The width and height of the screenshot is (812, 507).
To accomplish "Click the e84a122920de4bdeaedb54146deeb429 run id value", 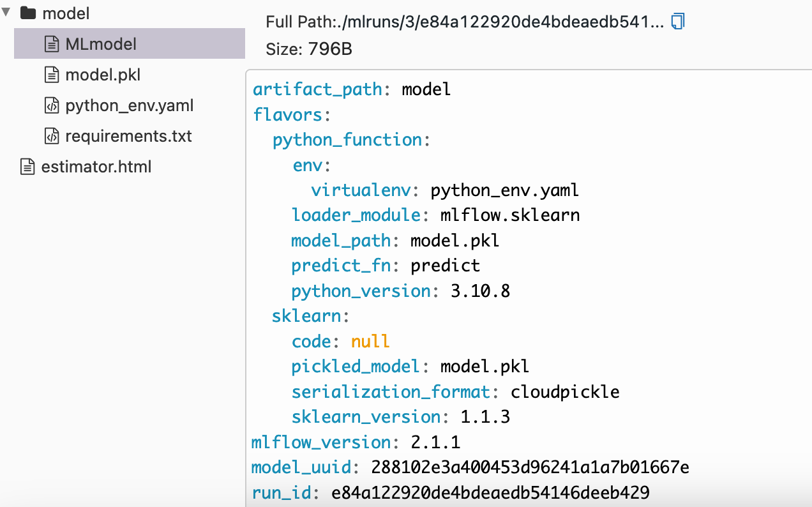I will (490, 492).
